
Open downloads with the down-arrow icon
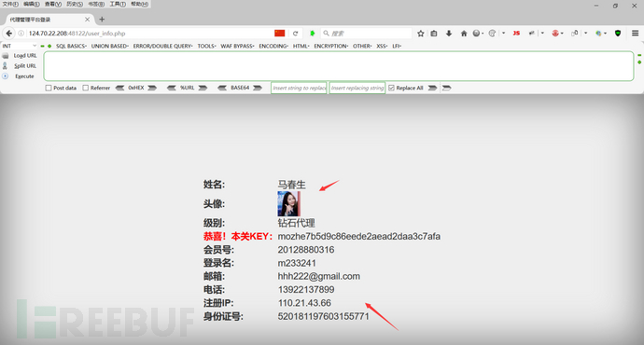449,34
